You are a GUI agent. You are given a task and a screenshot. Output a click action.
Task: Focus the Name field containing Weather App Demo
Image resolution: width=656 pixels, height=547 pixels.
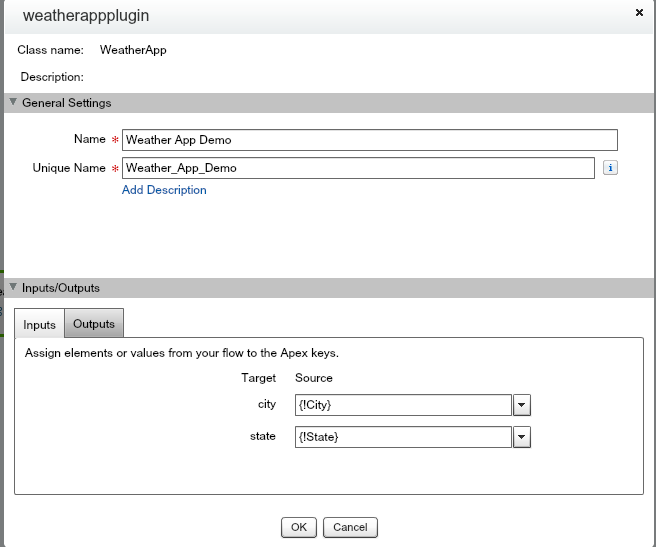(369, 140)
